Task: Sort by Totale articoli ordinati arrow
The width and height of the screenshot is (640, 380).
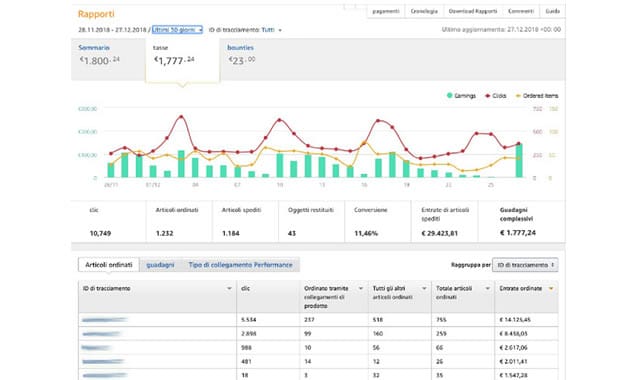Action: click(487, 289)
